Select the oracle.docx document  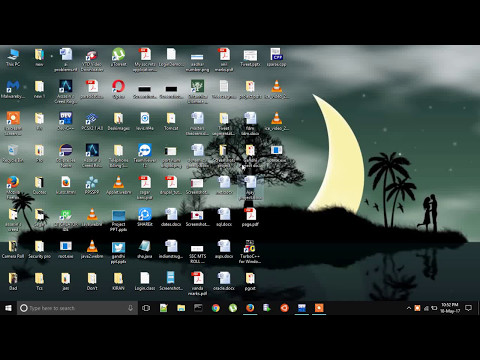coord(224,281)
